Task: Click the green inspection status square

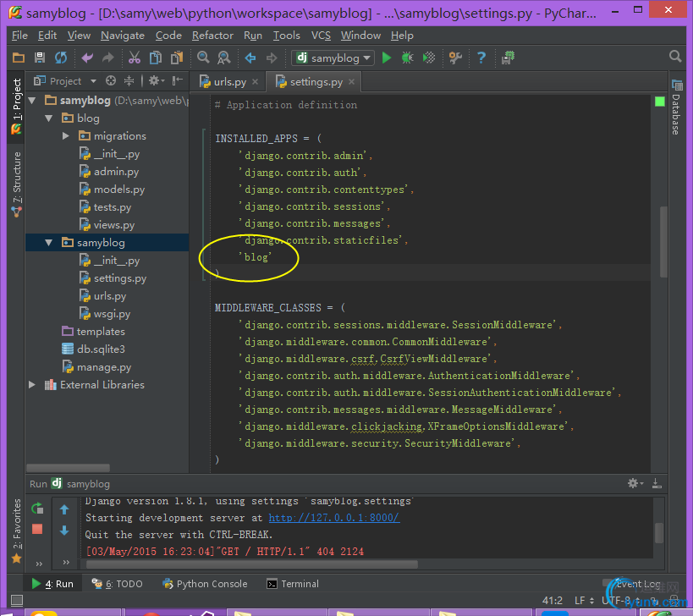Action: [x=659, y=102]
